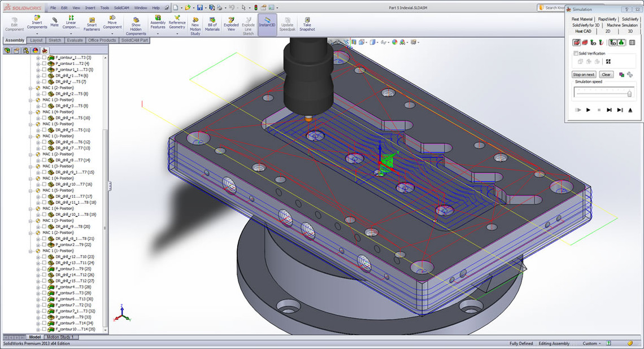Open the Insert menu
This screenshot has width=644, height=349.
pos(90,8)
